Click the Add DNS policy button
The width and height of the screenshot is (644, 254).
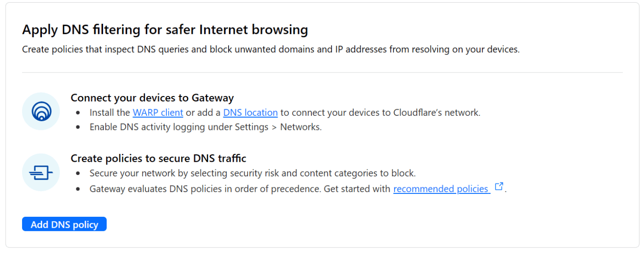[64, 224]
